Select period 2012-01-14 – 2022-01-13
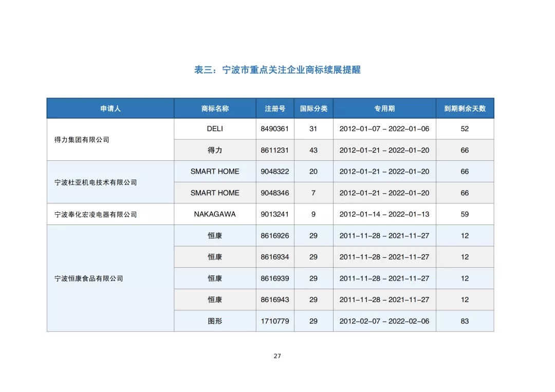The width and height of the screenshot is (555, 392). click(384, 214)
